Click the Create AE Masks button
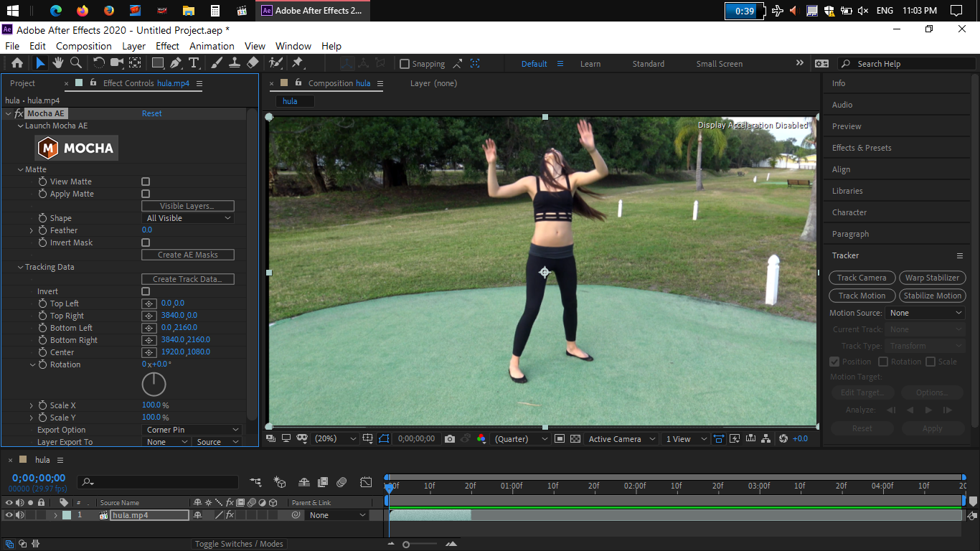The image size is (980, 551). click(187, 255)
